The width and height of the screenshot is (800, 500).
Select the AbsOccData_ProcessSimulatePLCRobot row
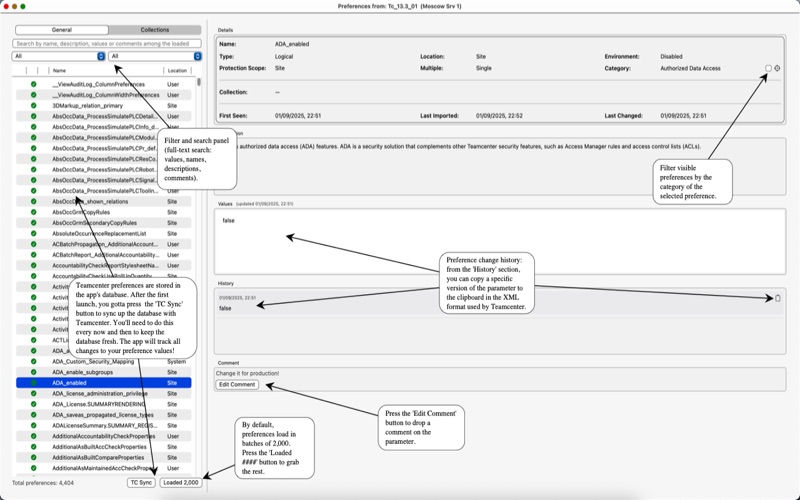click(x=104, y=169)
